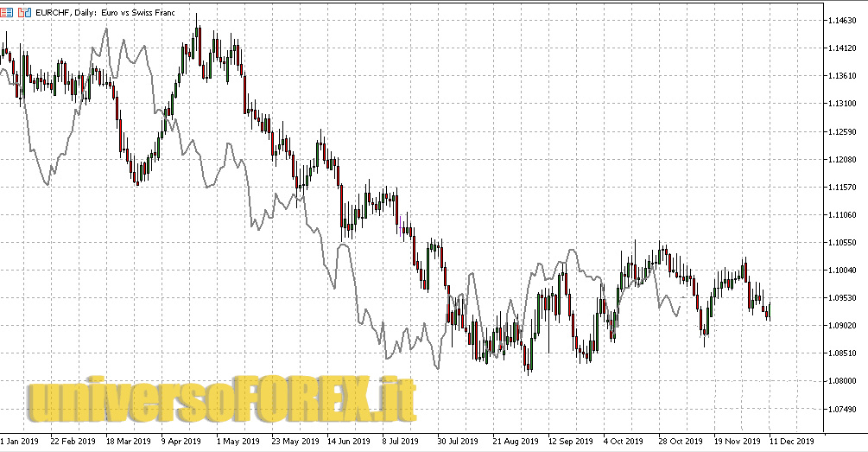The height and width of the screenshot is (452, 868).
Task: Click the 22 Feb 2019 date label
Action: (x=73, y=440)
